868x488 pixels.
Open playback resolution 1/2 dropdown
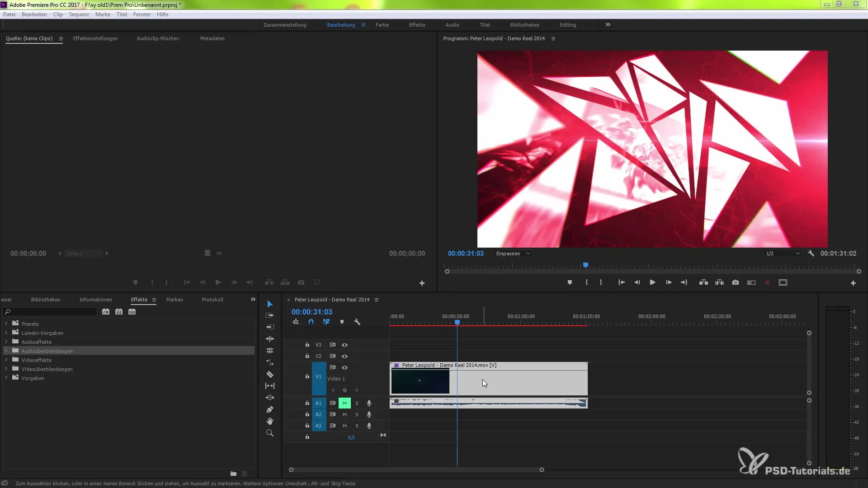pyautogui.click(x=783, y=253)
